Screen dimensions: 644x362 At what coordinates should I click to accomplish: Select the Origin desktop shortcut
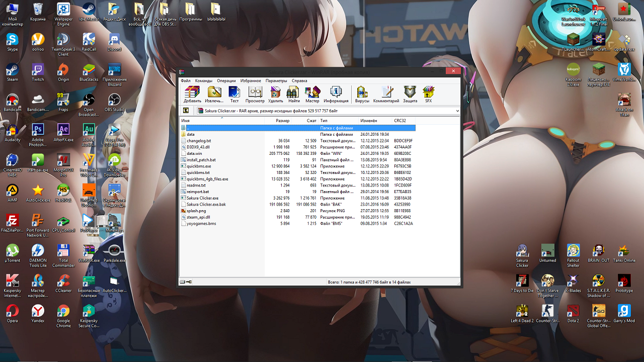pos(63,72)
